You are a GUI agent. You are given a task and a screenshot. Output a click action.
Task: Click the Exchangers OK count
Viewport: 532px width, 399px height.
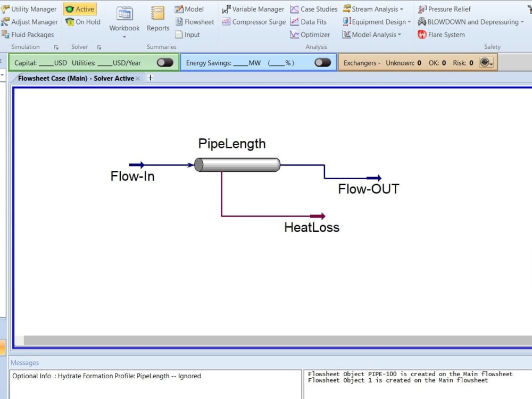point(444,63)
